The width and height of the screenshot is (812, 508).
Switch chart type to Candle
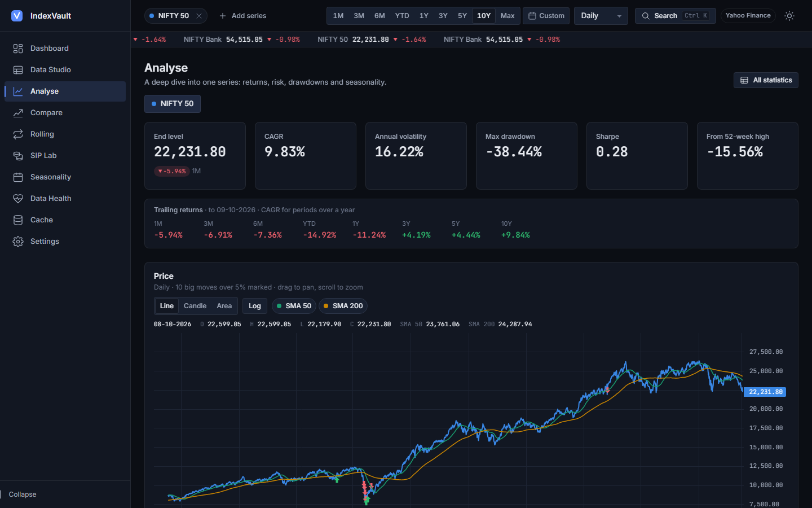pyautogui.click(x=195, y=306)
